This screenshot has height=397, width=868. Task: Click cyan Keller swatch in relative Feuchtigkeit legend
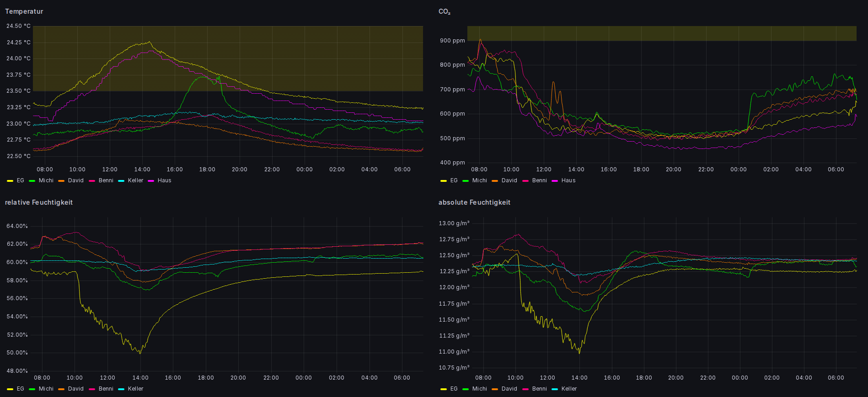point(121,389)
